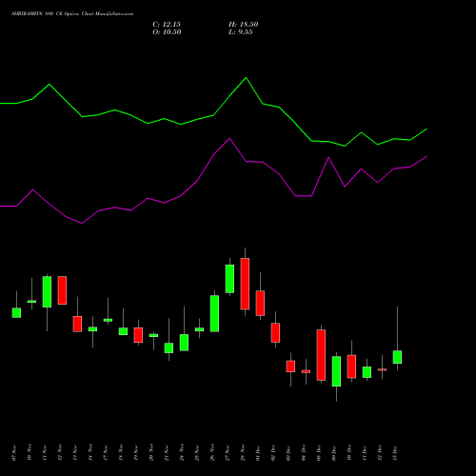
Task: Click the 15 Dec date label
Action: coord(395,452)
